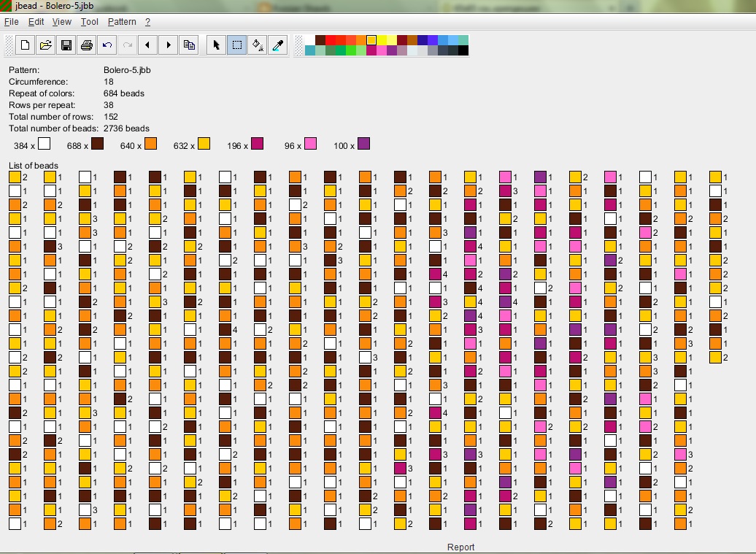Open the Edit menu dropdown
756x554 pixels.
click(36, 22)
